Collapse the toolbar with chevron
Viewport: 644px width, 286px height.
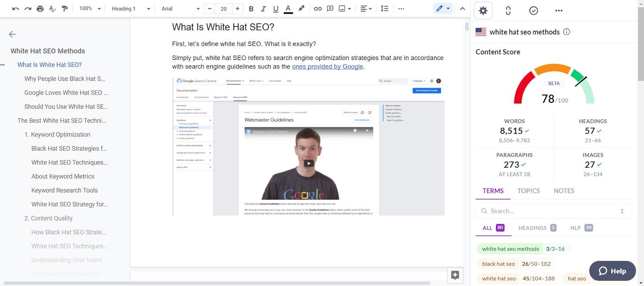click(x=462, y=8)
